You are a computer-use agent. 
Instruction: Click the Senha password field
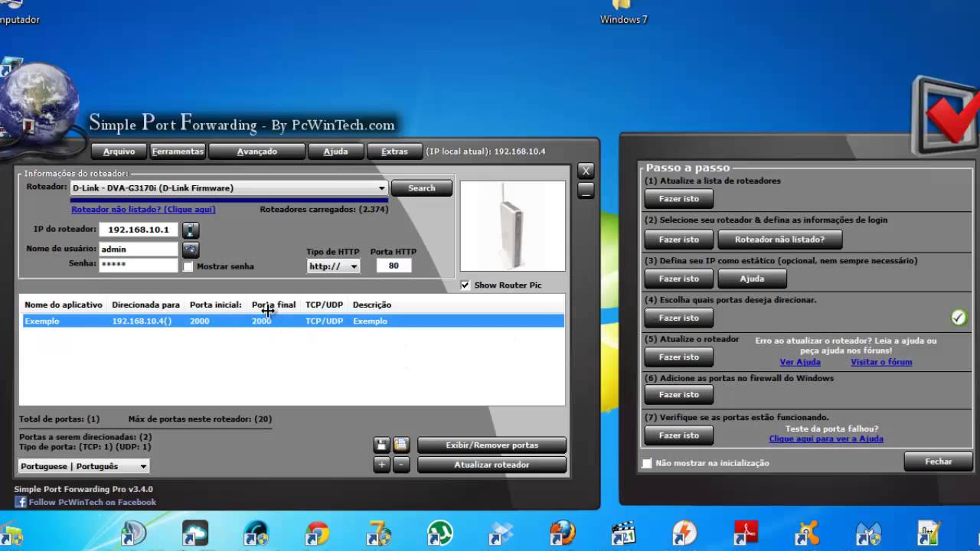coord(139,265)
